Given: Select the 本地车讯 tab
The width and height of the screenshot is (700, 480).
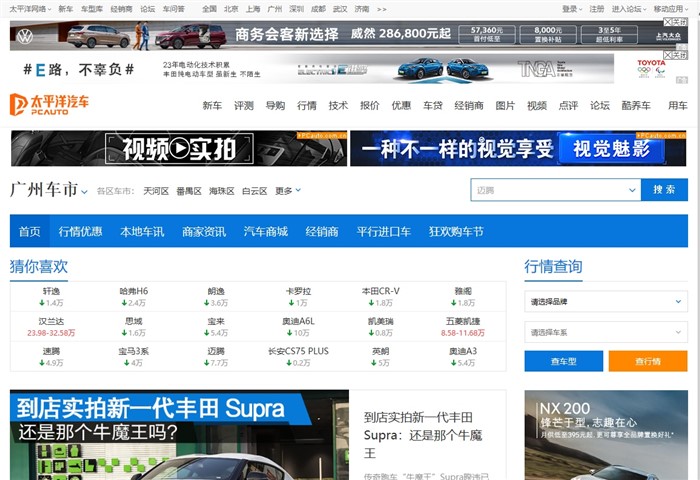Looking at the screenshot, I should pyautogui.click(x=142, y=231).
